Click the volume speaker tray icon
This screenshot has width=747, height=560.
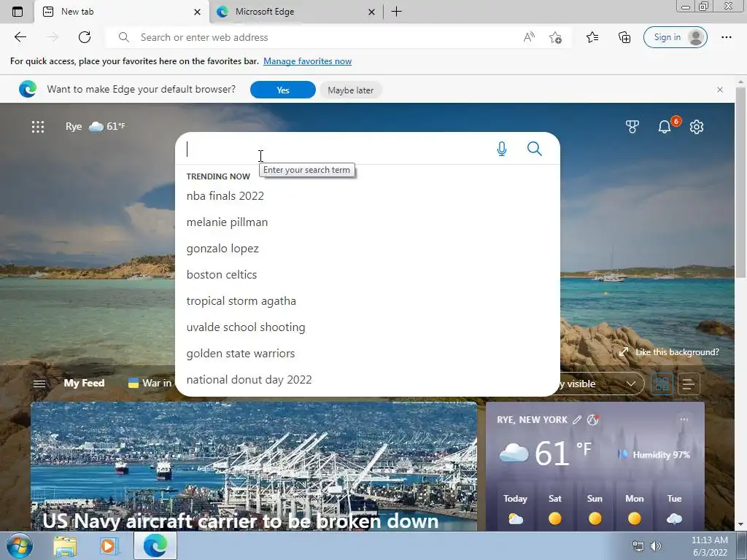click(656, 546)
